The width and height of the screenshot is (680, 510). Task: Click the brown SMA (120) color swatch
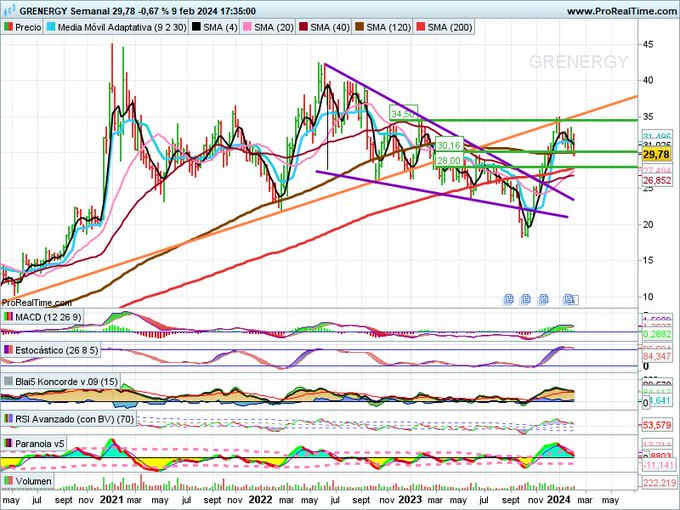click(x=360, y=27)
